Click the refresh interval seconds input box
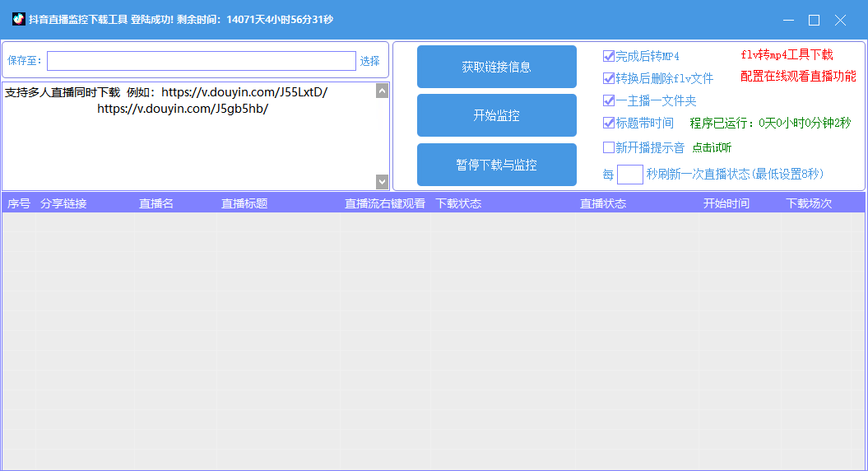 (x=630, y=174)
